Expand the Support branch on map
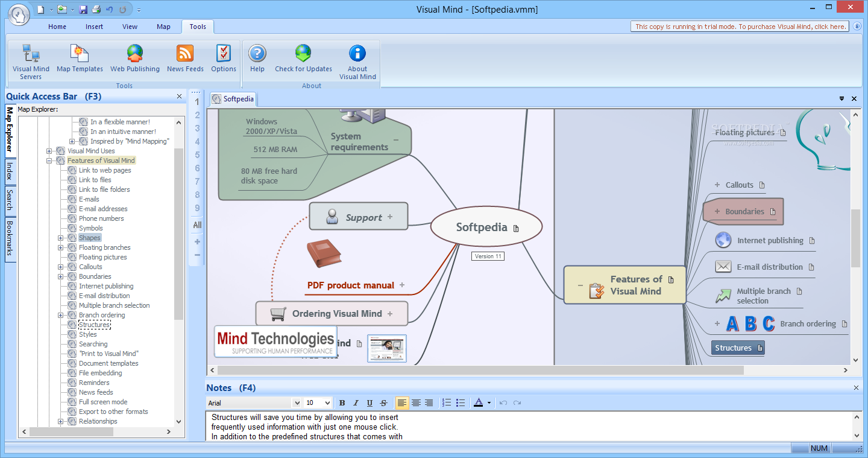Image resolution: width=868 pixels, height=458 pixels. (390, 217)
